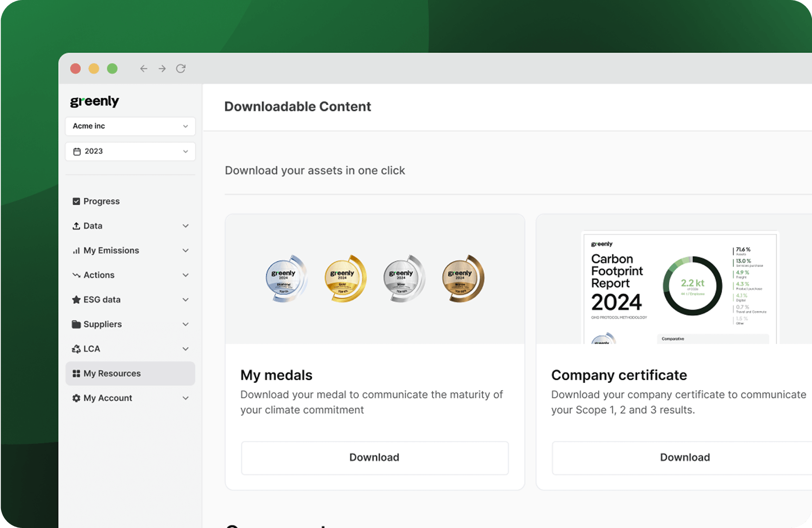Click the My medals card title
Image resolution: width=812 pixels, height=528 pixels.
coord(277,375)
